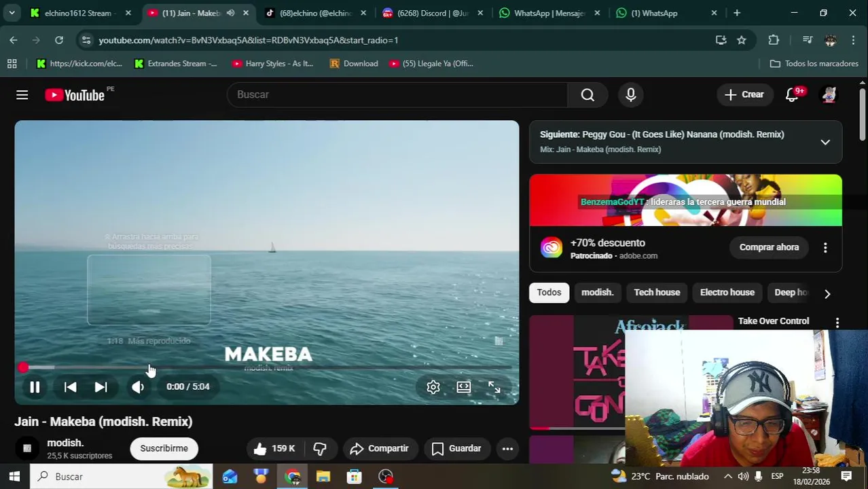Mute the video player volume
Viewport: 868px width, 489px height.
pyautogui.click(x=138, y=387)
